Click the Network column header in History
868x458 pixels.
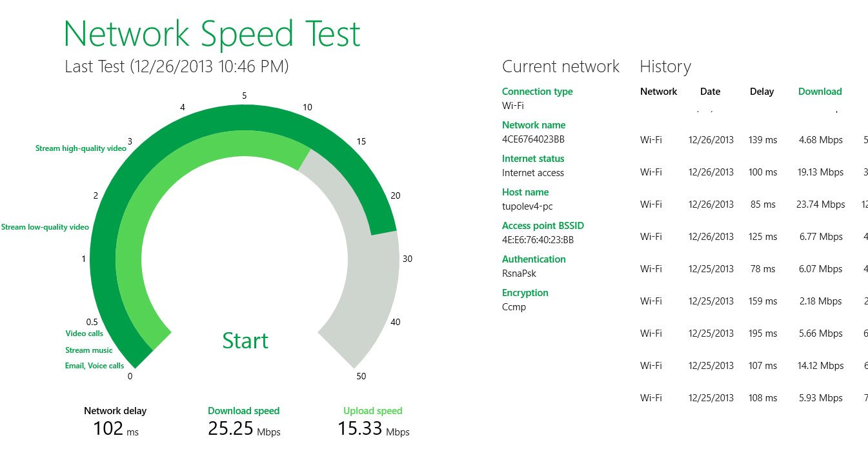(x=658, y=92)
